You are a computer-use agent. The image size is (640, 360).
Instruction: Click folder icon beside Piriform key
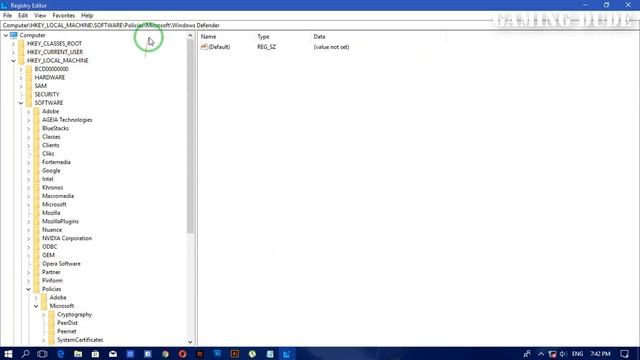coord(37,280)
